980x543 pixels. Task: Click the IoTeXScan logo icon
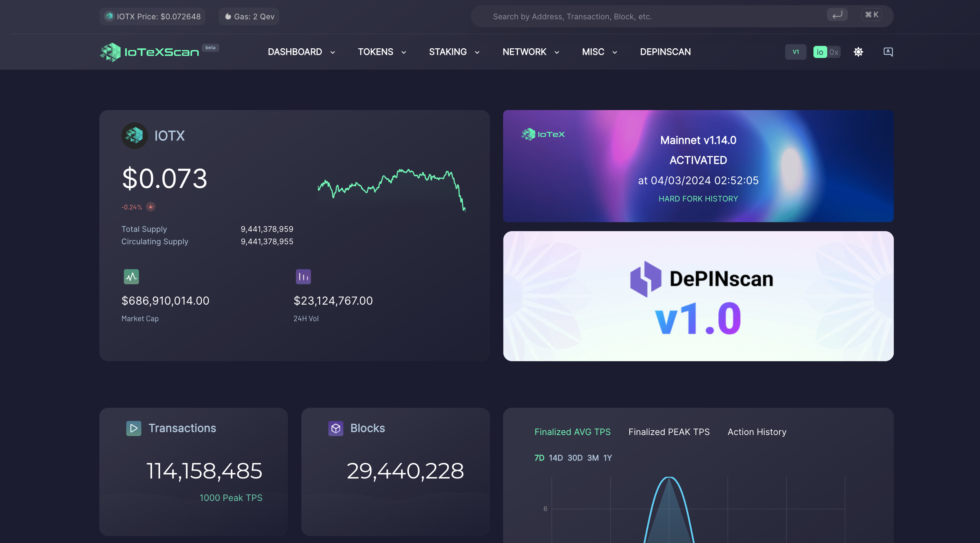pyautogui.click(x=111, y=52)
